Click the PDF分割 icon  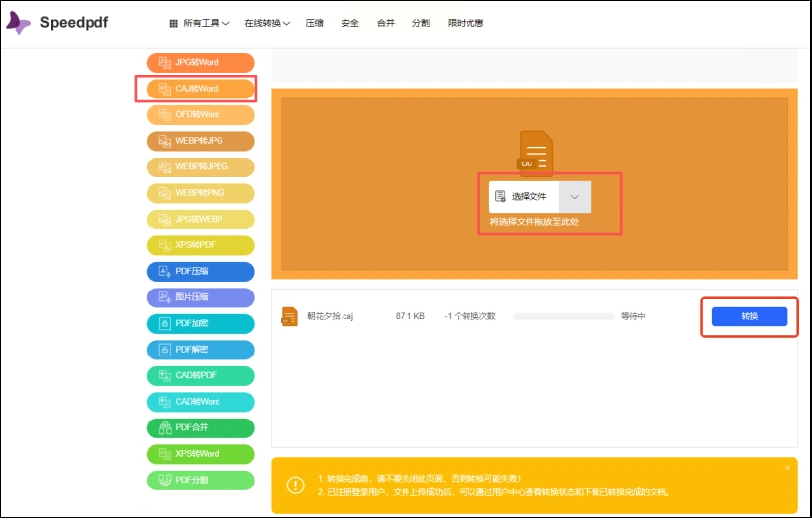[x=164, y=481]
